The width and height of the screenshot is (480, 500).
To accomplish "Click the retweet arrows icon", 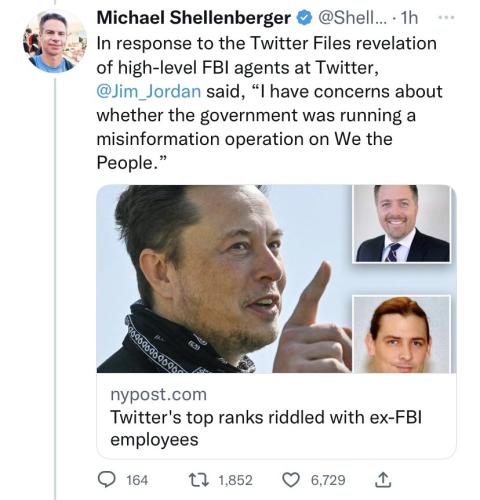I will click(x=199, y=480).
